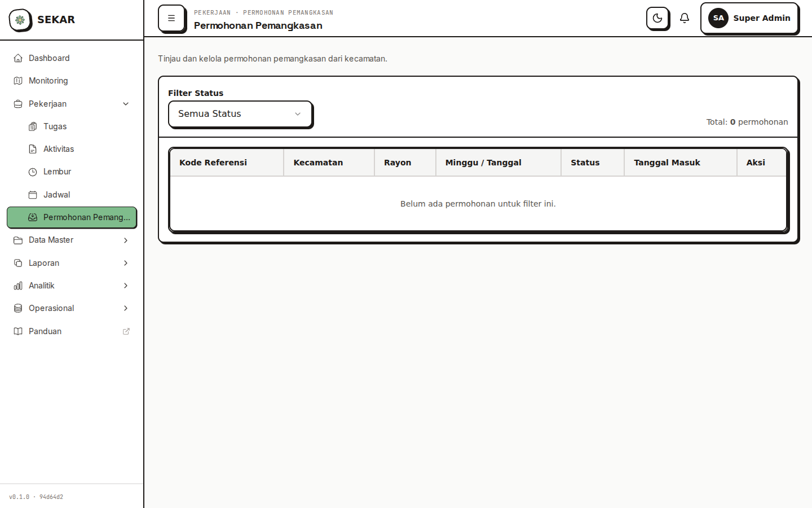Click the version v0.1.0 · 94d64d2 text
Viewport: 812px width, 508px height.
[36, 497]
